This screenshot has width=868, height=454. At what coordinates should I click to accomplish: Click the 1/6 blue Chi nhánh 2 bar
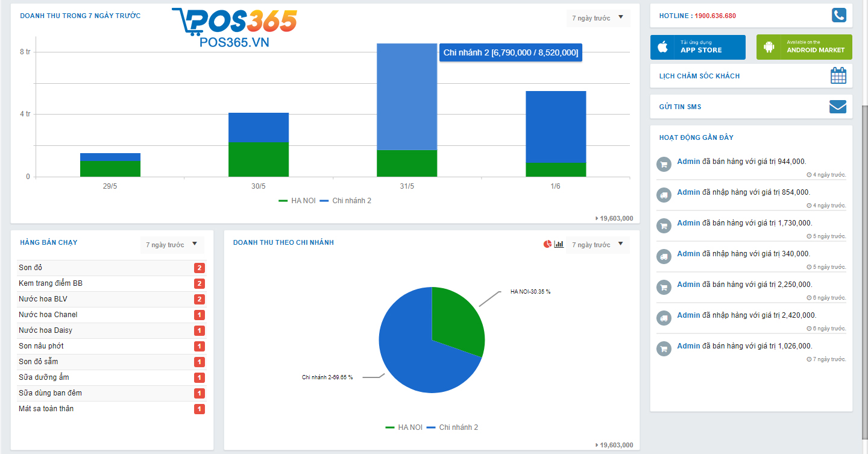pos(556,127)
